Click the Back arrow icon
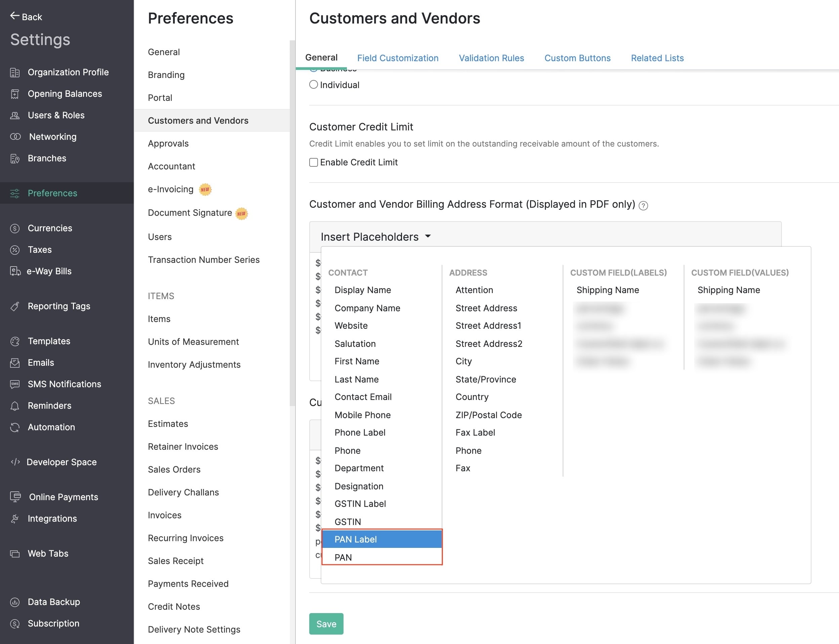839x644 pixels. point(14,16)
